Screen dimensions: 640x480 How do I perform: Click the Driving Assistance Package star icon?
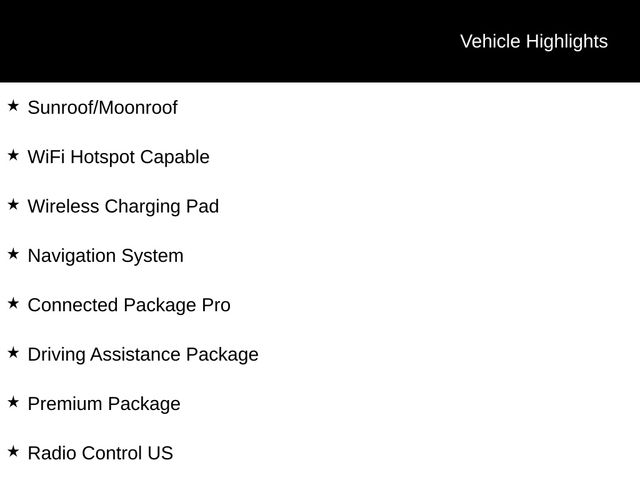coord(13,352)
